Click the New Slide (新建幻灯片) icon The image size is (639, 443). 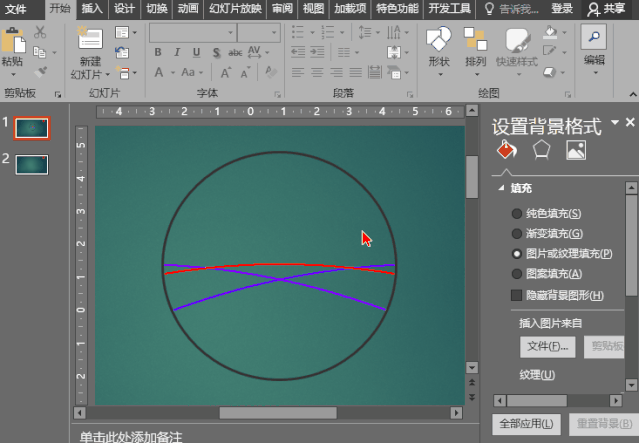coord(91,42)
